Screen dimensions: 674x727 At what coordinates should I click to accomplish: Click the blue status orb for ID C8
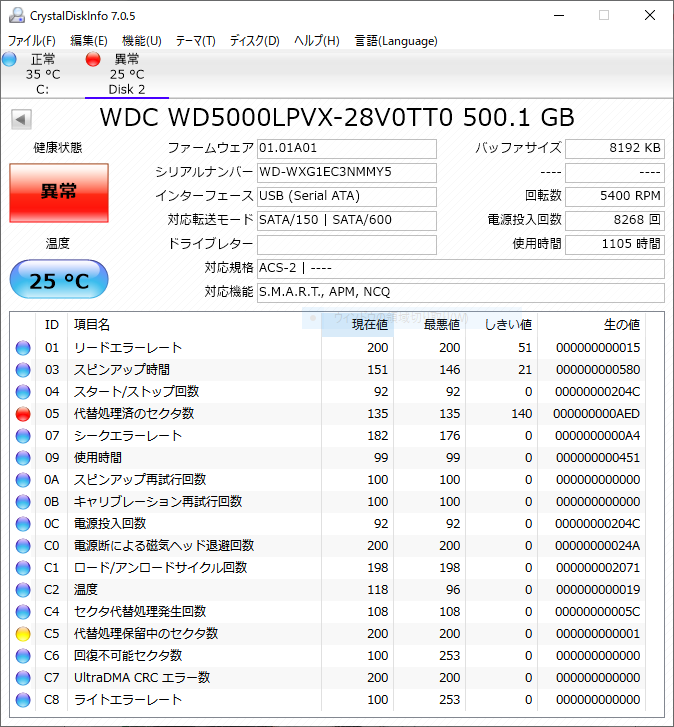click(23, 700)
